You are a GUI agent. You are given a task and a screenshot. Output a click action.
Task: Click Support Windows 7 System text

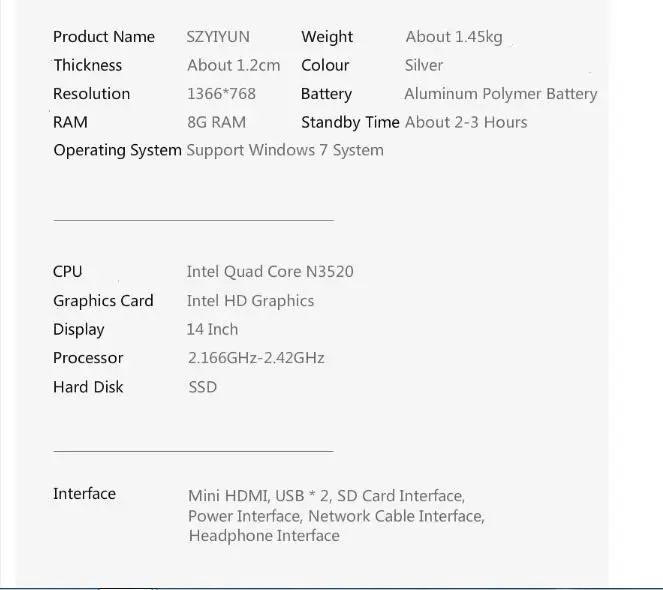pyautogui.click(x=285, y=151)
